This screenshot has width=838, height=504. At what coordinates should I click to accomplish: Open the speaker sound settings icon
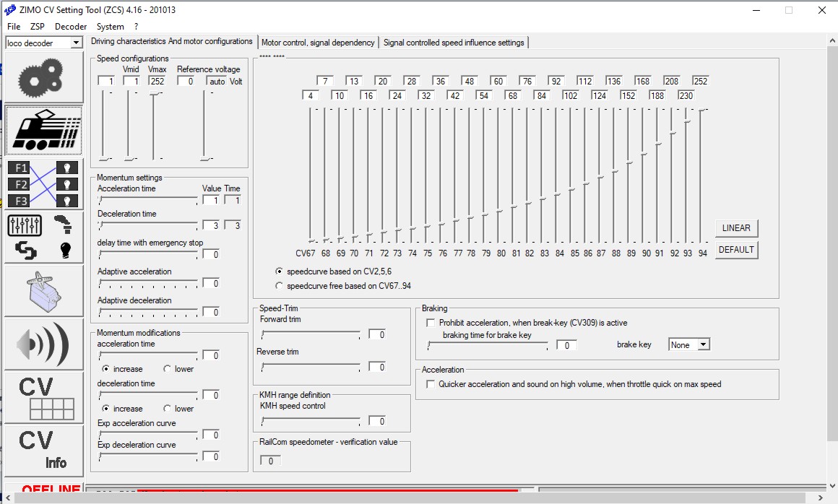[x=43, y=344]
